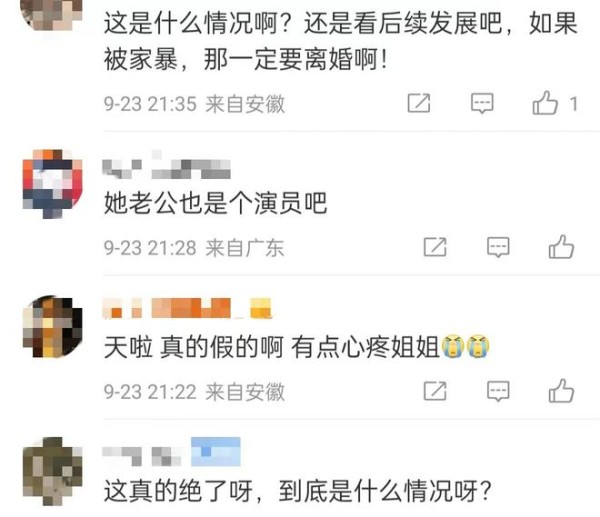Share the 她老公也是个演员吧 comment
The image size is (600, 517).
[435, 247]
